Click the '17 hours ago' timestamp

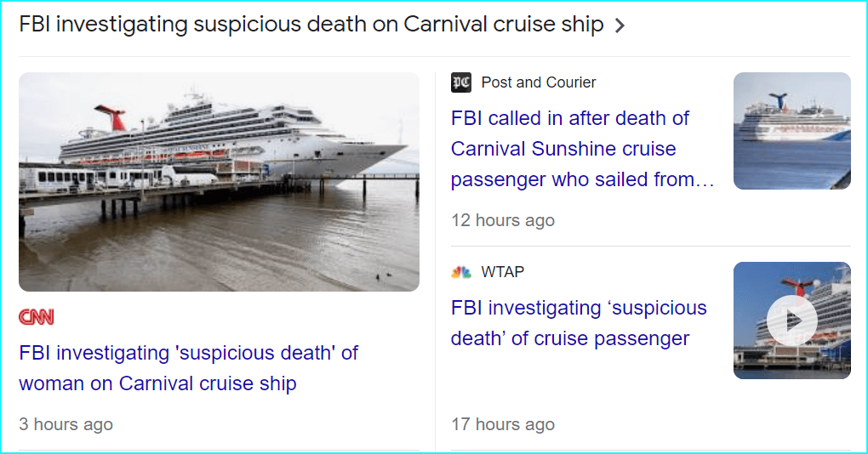502,424
